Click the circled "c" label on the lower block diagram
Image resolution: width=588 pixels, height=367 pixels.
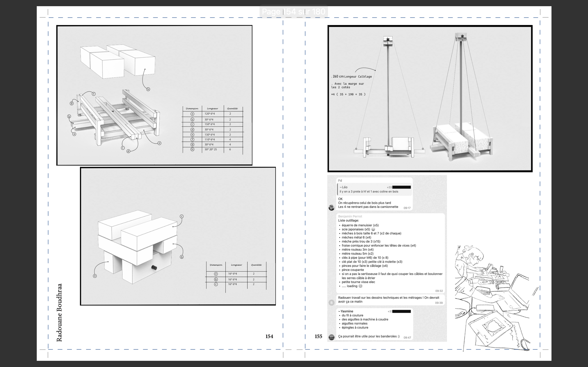[181, 216]
